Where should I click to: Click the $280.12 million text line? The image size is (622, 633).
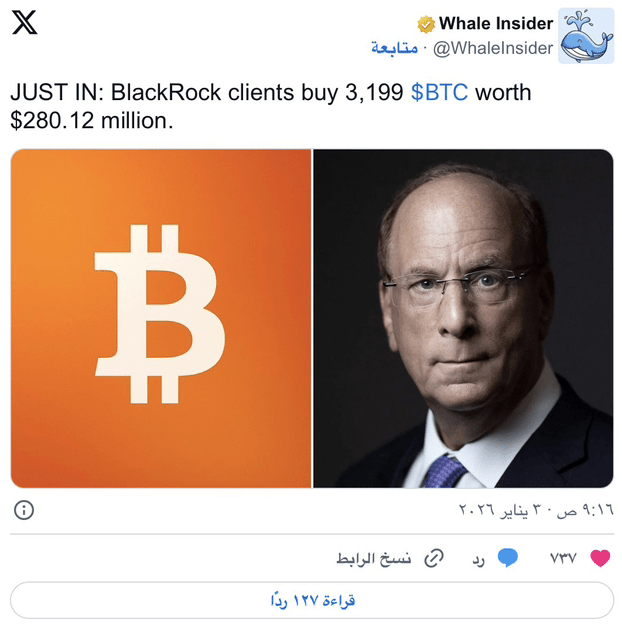(92, 121)
